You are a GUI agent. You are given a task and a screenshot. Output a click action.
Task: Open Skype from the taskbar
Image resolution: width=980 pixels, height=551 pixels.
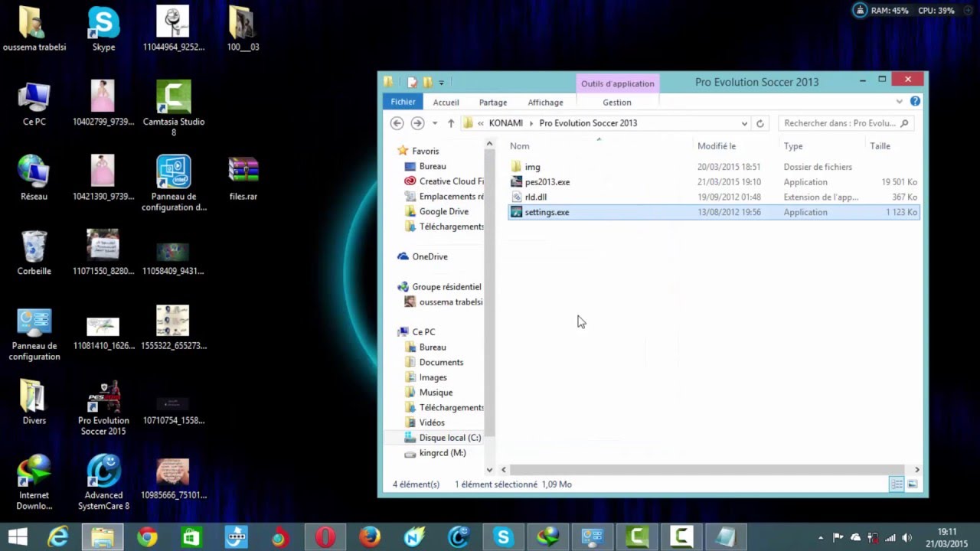point(503,537)
